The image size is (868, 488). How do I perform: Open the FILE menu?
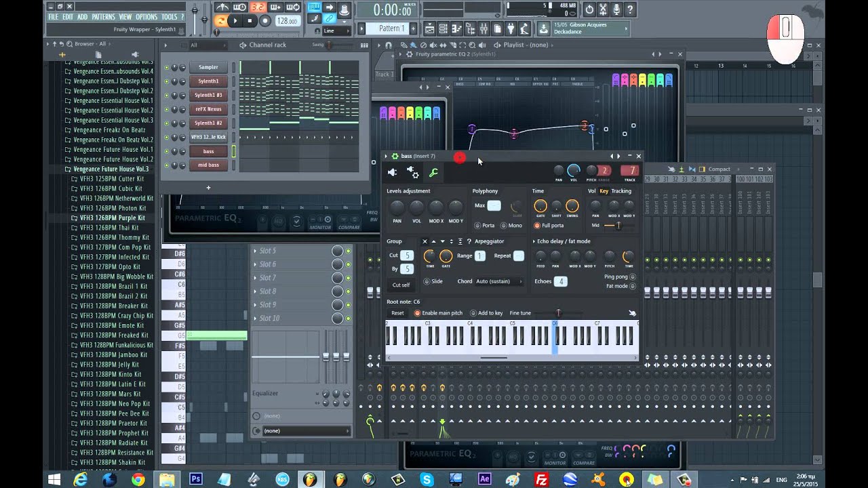tap(54, 17)
